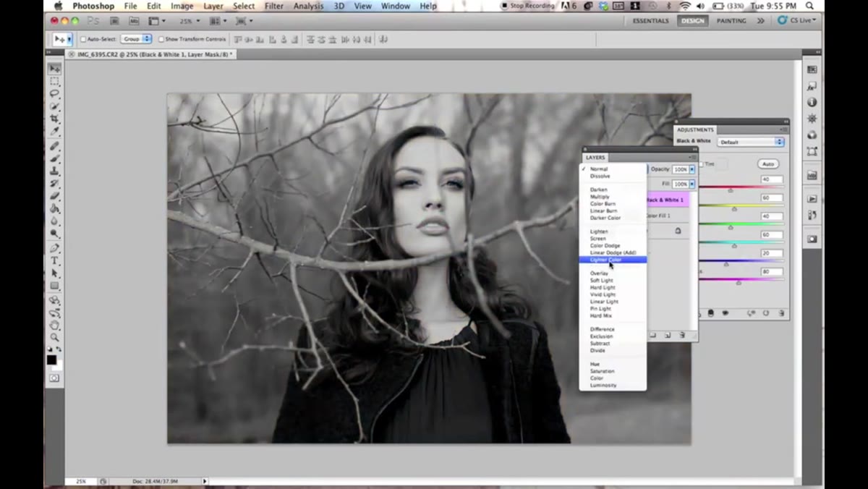Image resolution: width=868 pixels, height=489 pixels.
Task: Select the History Brush tool
Action: 55,183
